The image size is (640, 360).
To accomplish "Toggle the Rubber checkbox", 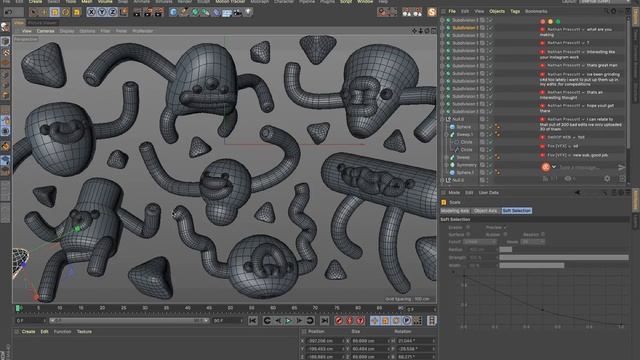I will [505, 234].
